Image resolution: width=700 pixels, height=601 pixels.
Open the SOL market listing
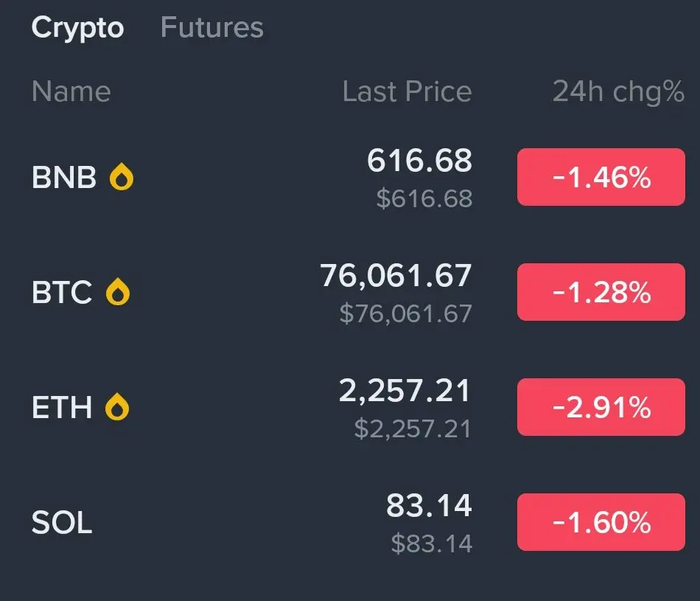pos(350,522)
